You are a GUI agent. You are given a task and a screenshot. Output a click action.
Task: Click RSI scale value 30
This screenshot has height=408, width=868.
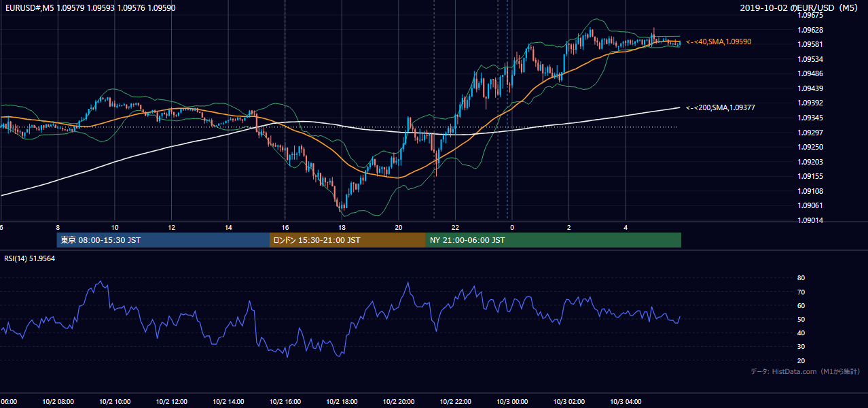pyautogui.click(x=801, y=347)
